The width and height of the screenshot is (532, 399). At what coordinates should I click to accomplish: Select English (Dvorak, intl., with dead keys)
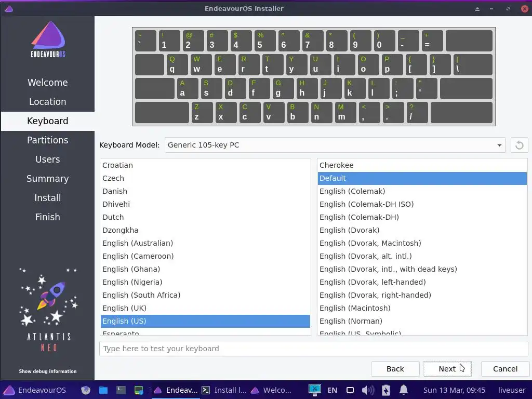pos(422,269)
